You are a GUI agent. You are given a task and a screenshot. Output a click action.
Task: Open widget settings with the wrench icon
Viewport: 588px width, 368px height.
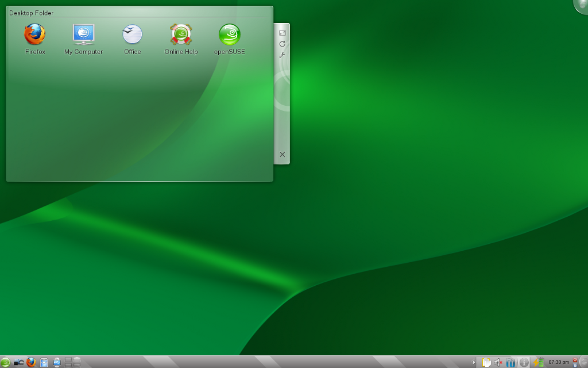(282, 55)
